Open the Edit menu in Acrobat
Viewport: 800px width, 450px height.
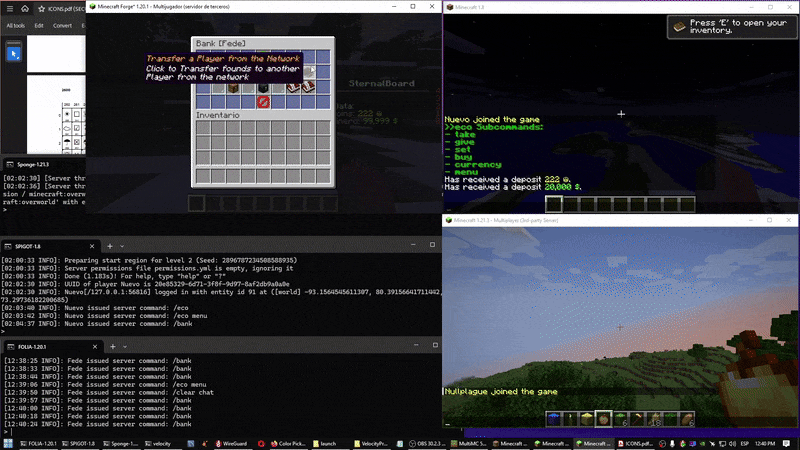pos(39,25)
